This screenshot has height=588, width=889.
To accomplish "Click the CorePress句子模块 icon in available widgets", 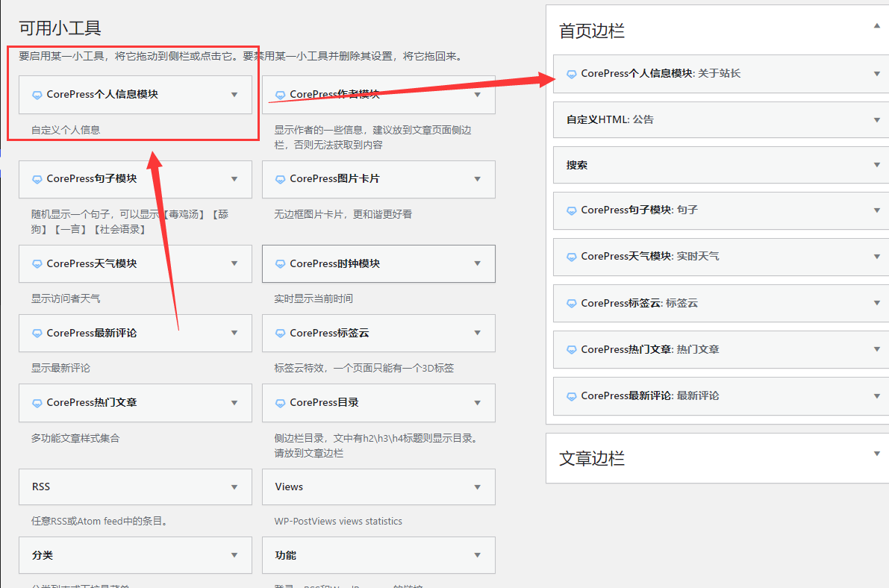I will point(37,179).
